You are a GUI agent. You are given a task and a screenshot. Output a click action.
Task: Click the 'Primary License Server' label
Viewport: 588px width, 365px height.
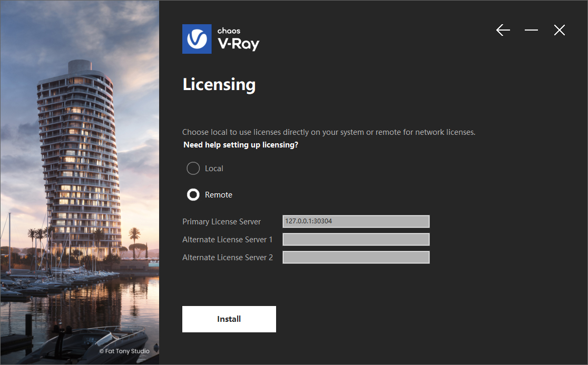pos(221,221)
